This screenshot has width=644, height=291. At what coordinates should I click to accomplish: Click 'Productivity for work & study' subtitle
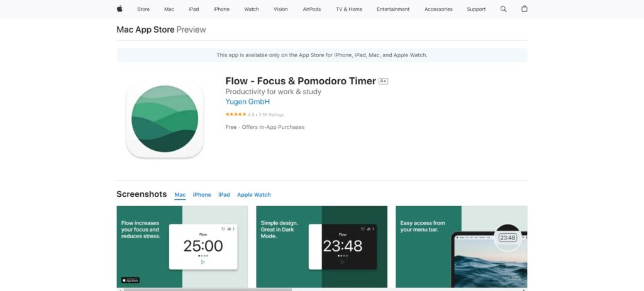coord(273,92)
